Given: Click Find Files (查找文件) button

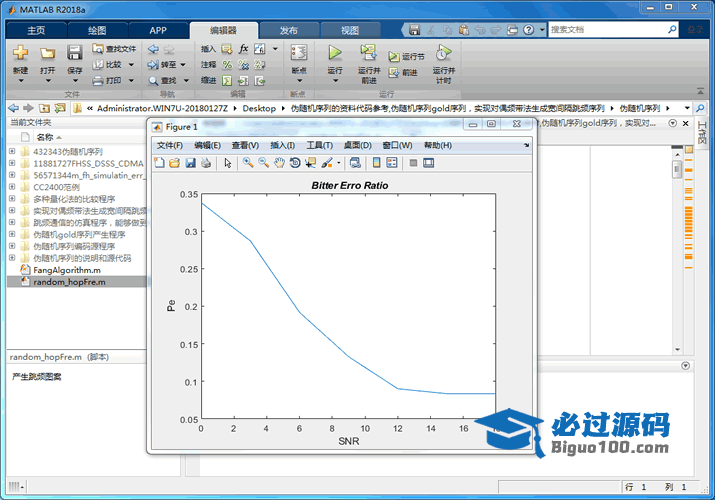Looking at the screenshot, I should [114, 49].
